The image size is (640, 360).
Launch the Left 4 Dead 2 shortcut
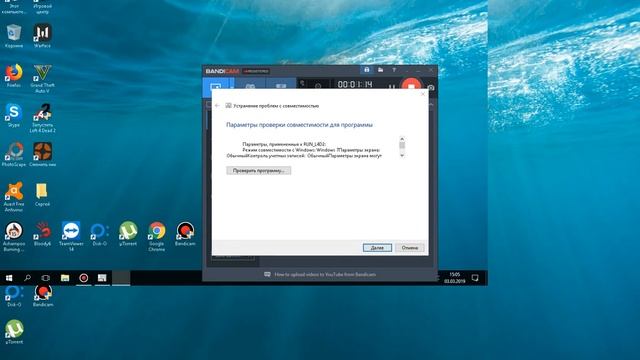42,118
